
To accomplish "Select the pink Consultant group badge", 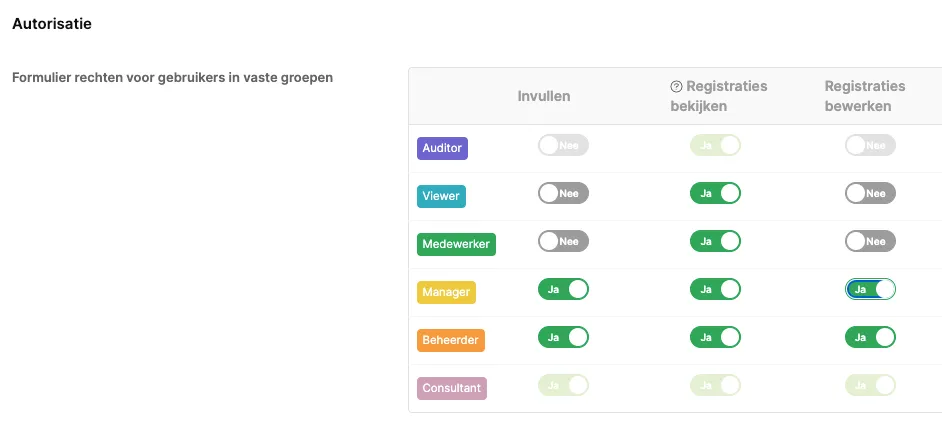I will point(451,388).
